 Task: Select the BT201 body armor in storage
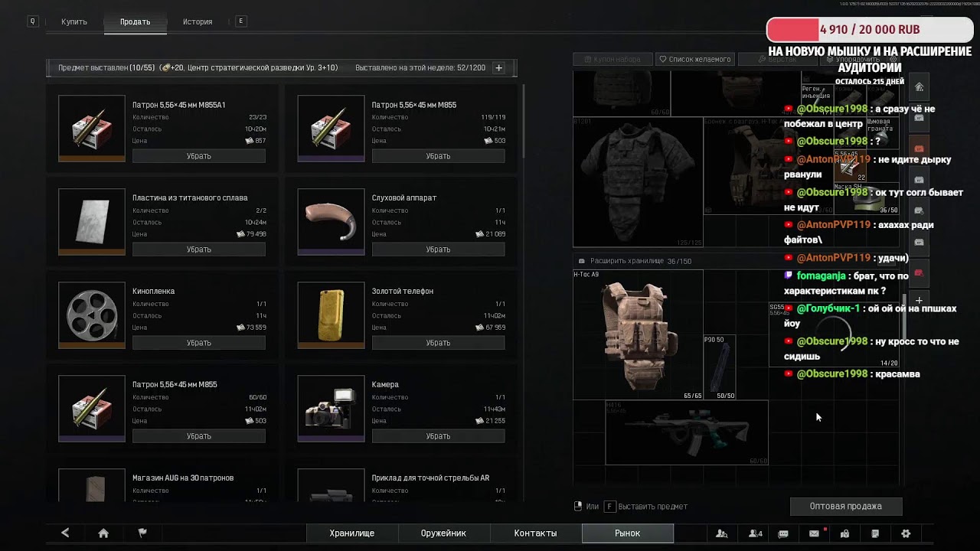638,181
